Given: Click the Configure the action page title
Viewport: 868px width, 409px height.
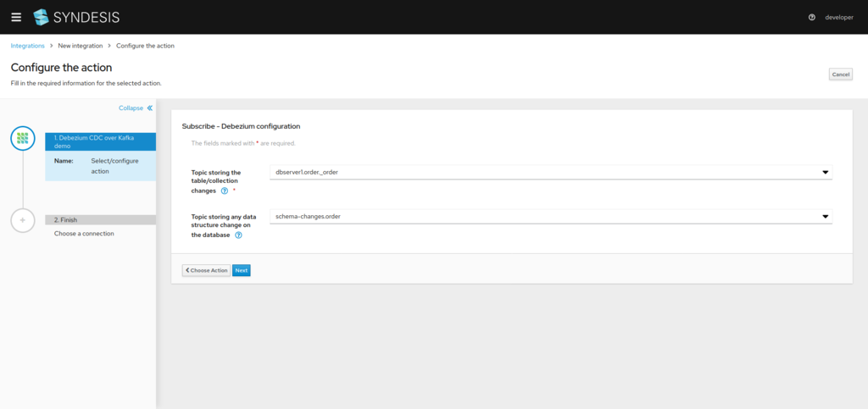Looking at the screenshot, I should click(61, 68).
